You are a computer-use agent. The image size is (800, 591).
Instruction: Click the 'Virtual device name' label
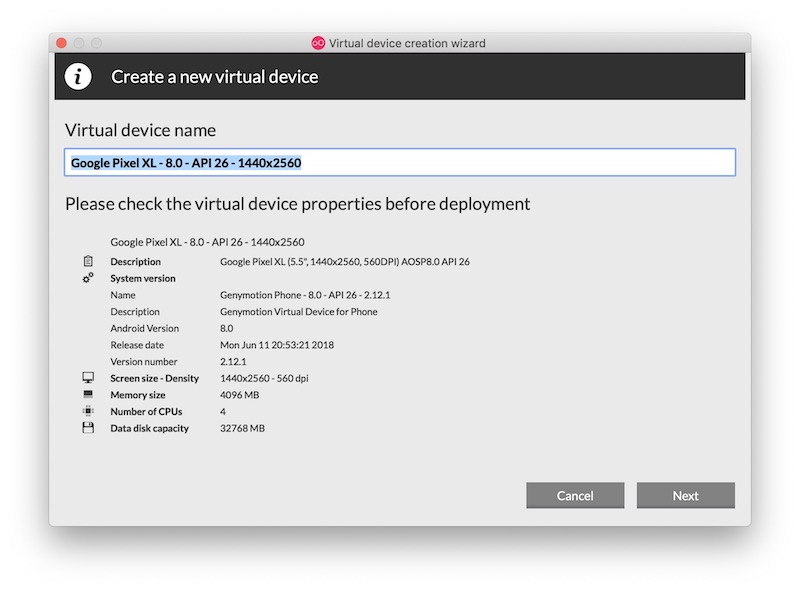(140, 130)
